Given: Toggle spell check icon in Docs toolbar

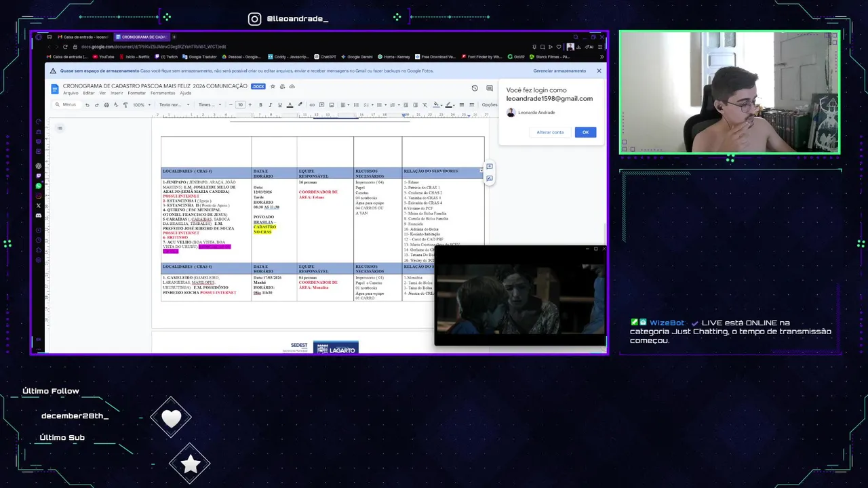Looking at the screenshot, I should [x=116, y=104].
